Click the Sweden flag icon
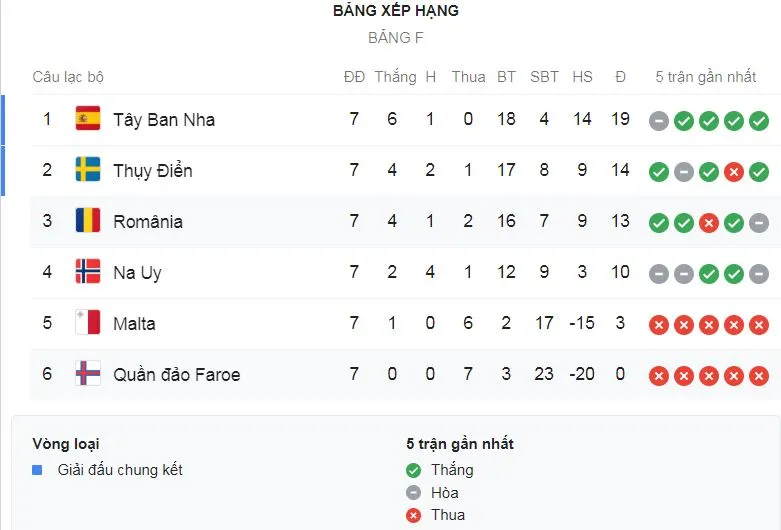 tap(88, 170)
